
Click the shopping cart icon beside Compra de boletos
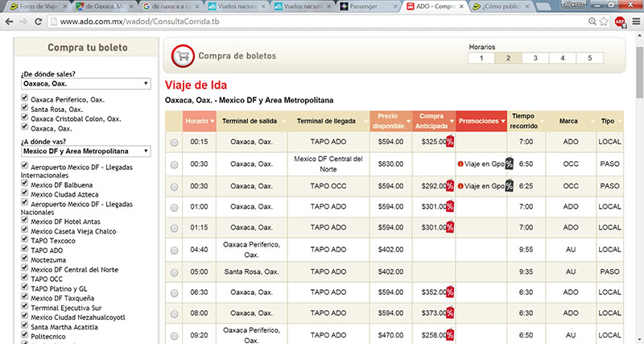tap(183, 56)
